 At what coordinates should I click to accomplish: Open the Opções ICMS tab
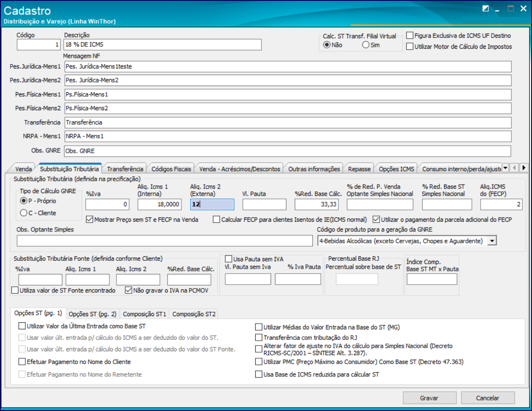coord(396,169)
